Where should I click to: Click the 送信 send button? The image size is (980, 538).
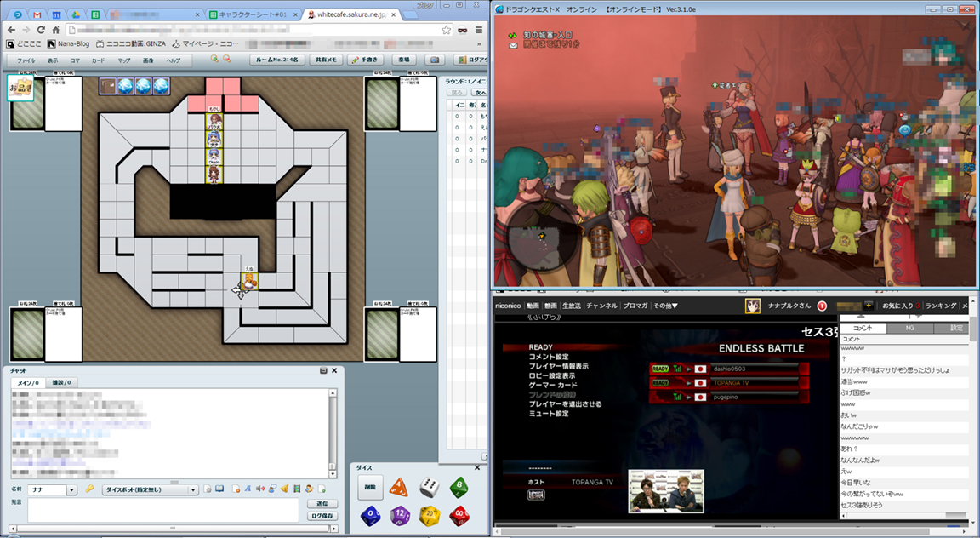(322, 504)
